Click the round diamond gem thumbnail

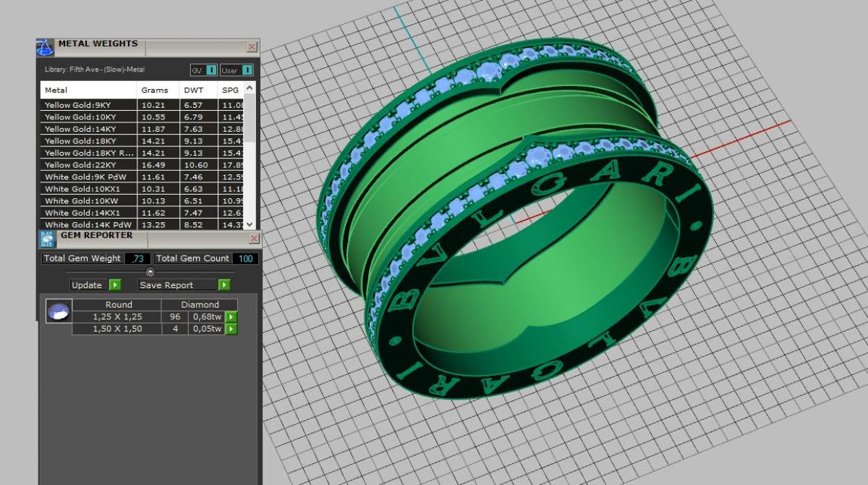pyautogui.click(x=59, y=311)
